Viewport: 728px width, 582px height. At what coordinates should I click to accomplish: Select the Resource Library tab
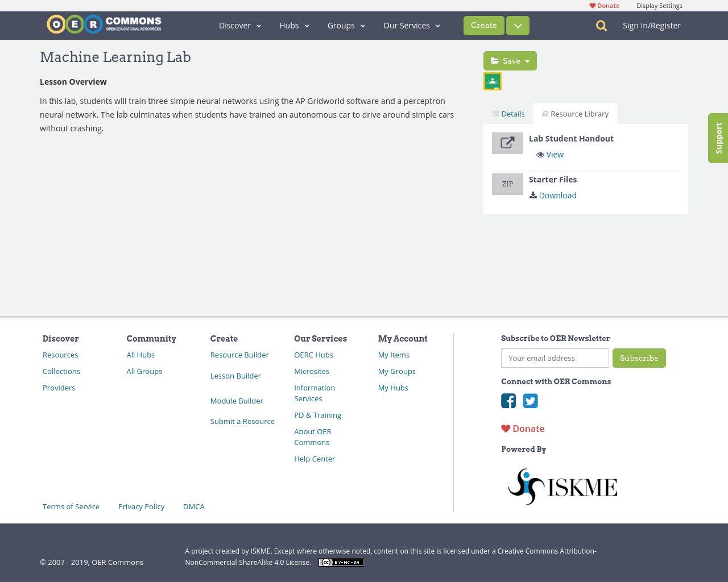pyautogui.click(x=575, y=114)
